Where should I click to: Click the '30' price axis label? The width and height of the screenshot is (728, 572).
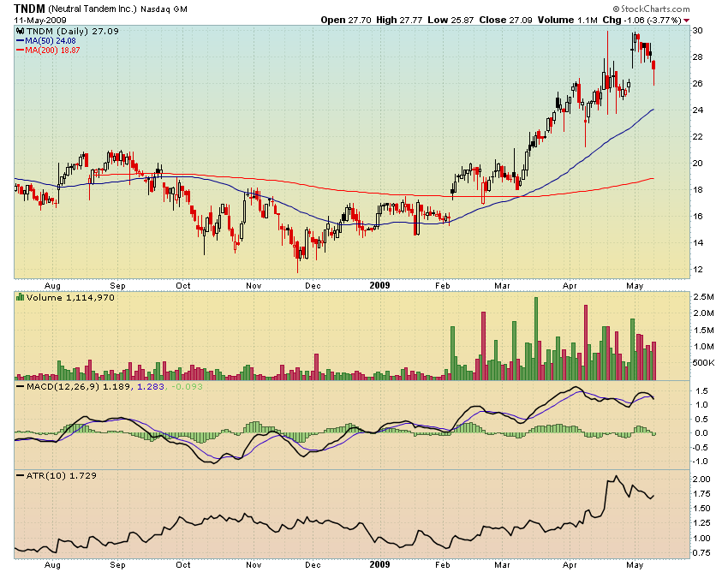tap(697, 31)
